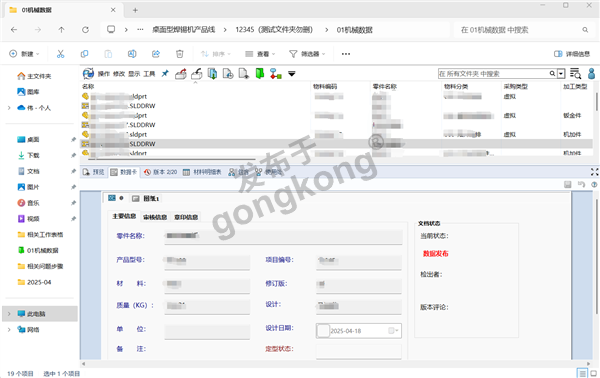600x378 pixels.
Task: Click the Rename icon in Explorer toolbar
Action: [x=132, y=54]
